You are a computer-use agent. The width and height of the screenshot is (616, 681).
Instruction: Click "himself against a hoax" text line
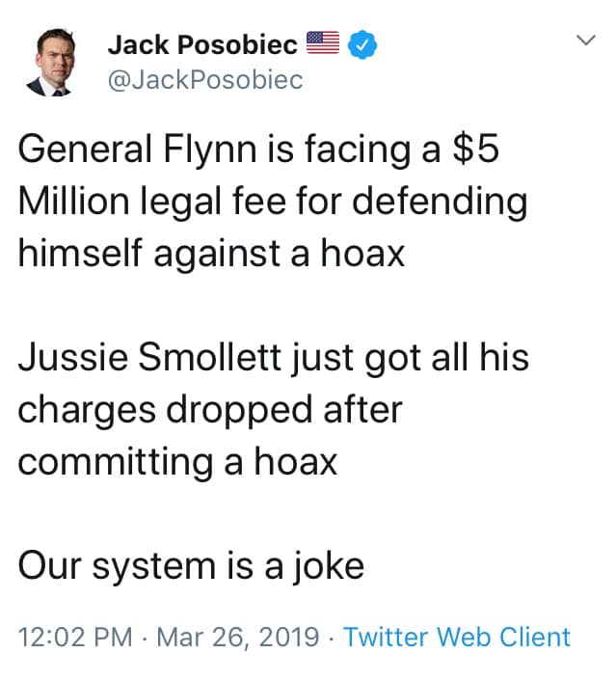click(211, 254)
